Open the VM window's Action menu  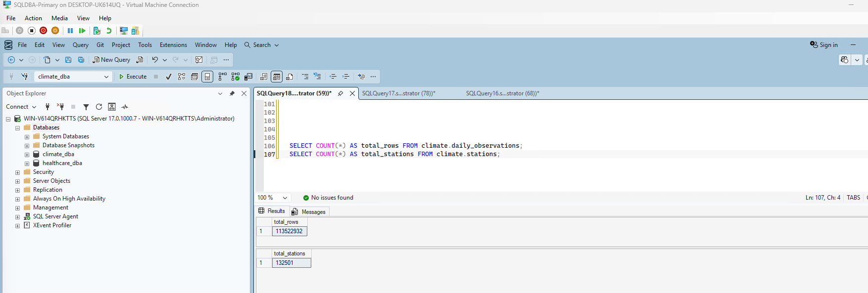(33, 18)
